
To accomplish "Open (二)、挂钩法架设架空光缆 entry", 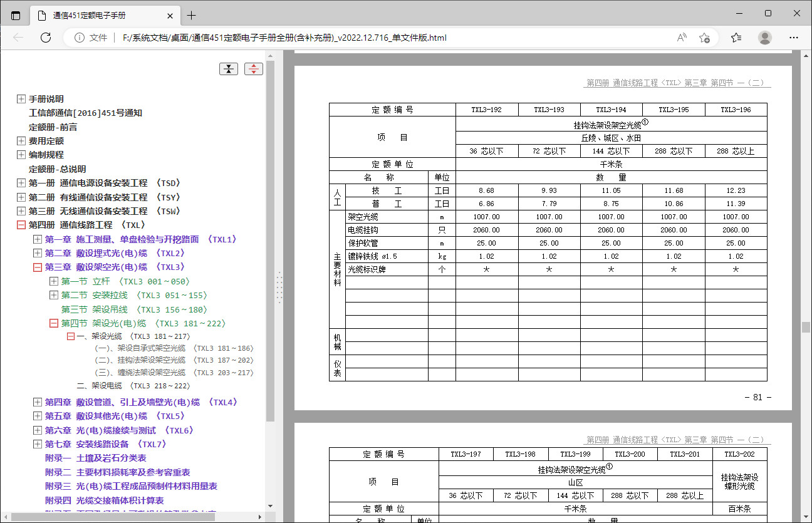I will [x=174, y=360].
